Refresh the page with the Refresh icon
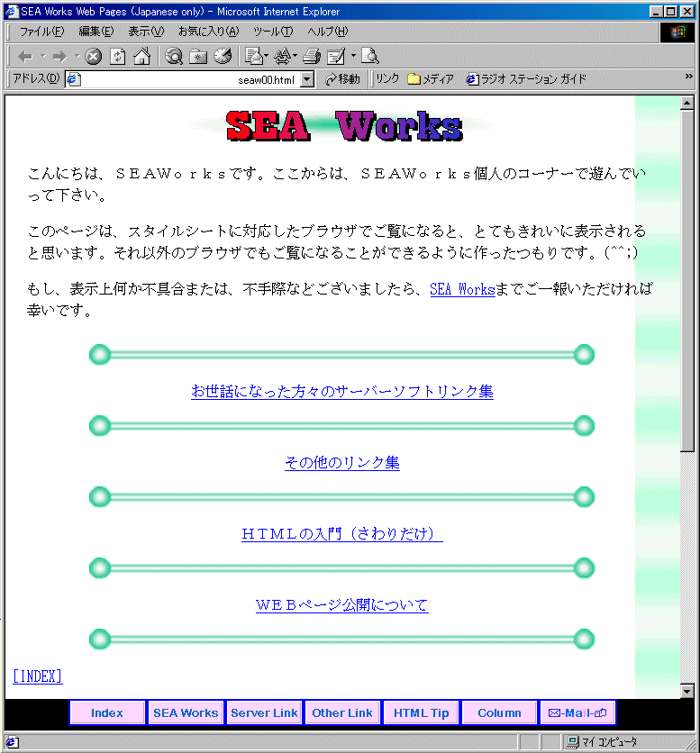 tap(117, 57)
